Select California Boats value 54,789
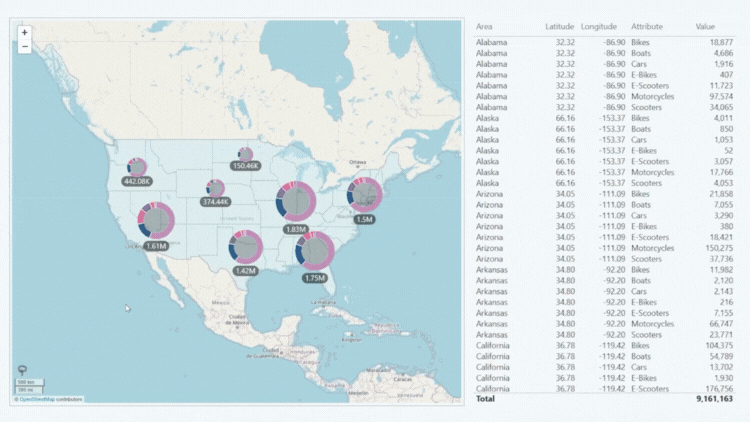The width and height of the screenshot is (750, 422). pos(721,356)
